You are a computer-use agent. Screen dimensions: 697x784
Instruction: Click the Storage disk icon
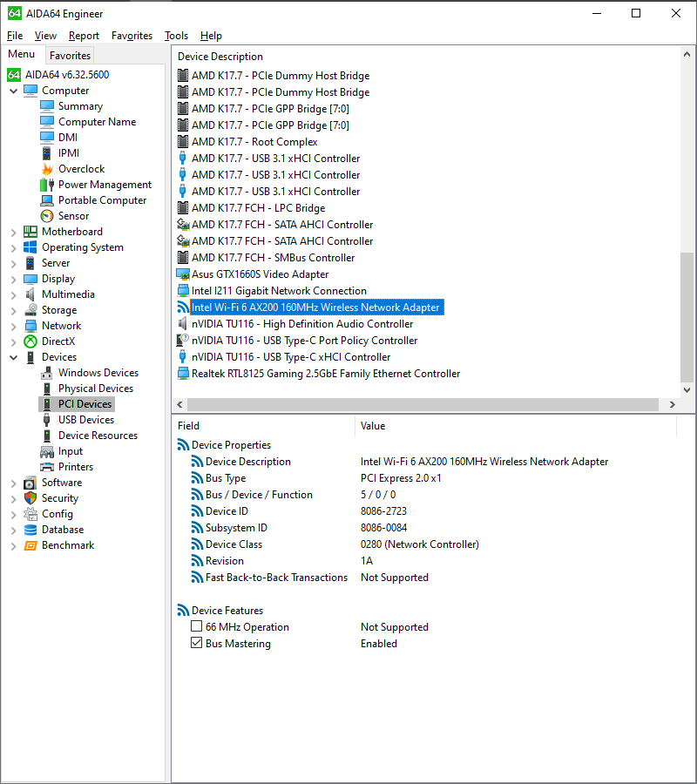(x=30, y=310)
